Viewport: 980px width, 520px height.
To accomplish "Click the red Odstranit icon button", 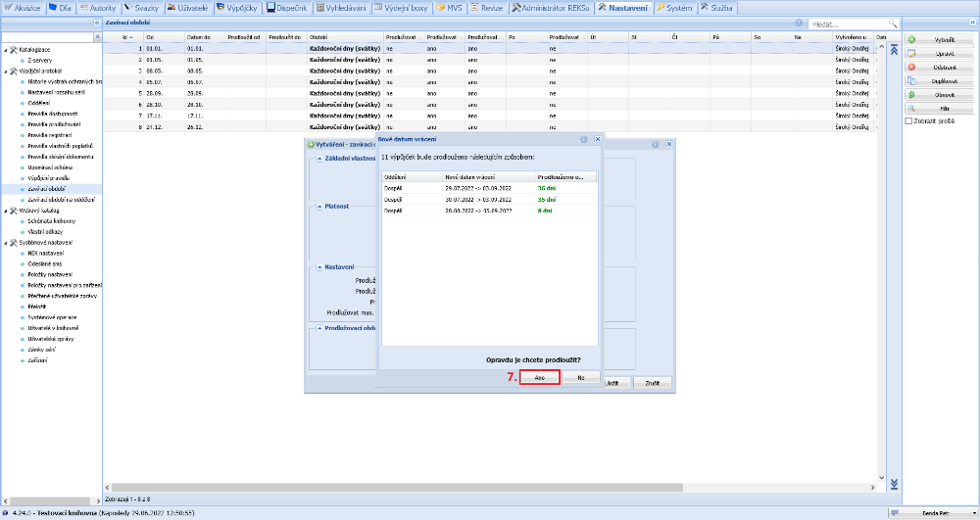I will tap(912, 67).
